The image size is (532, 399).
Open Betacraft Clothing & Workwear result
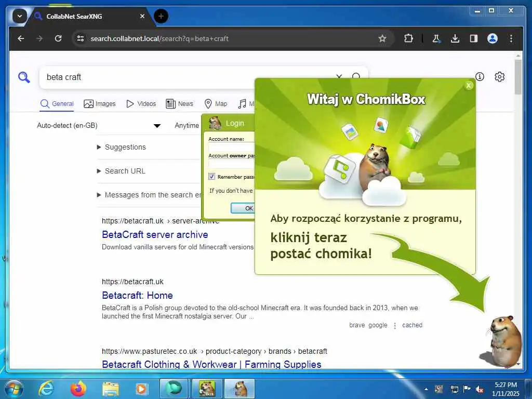[x=211, y=364]
